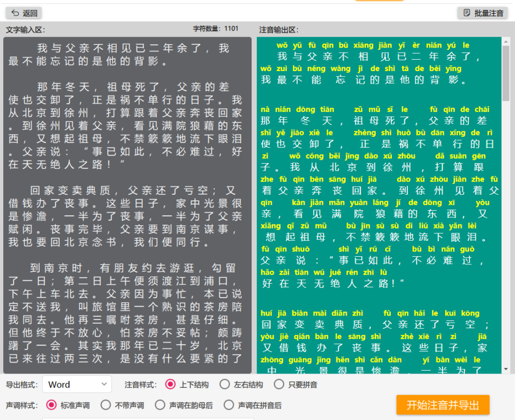Image resolution: width=515 pixels, height=420 pixels.
Task: Select 上下结构 annotation style
Action: pyautogui.click(x=170, y=384)
